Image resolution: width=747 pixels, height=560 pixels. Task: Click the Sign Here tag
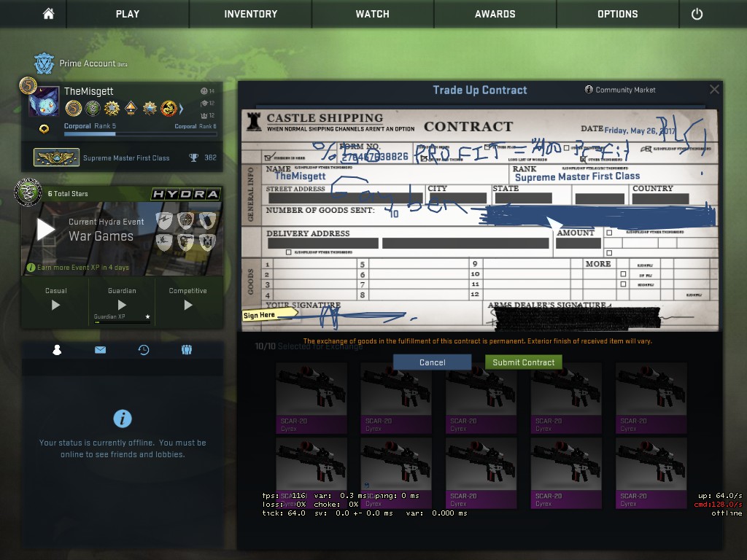pyautogui.click(x=270, y=315)
